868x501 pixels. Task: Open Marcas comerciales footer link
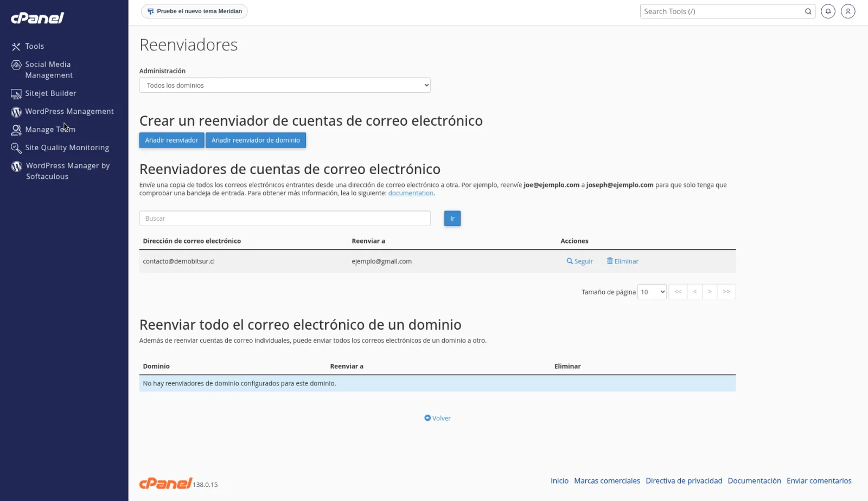coord(607,481)
